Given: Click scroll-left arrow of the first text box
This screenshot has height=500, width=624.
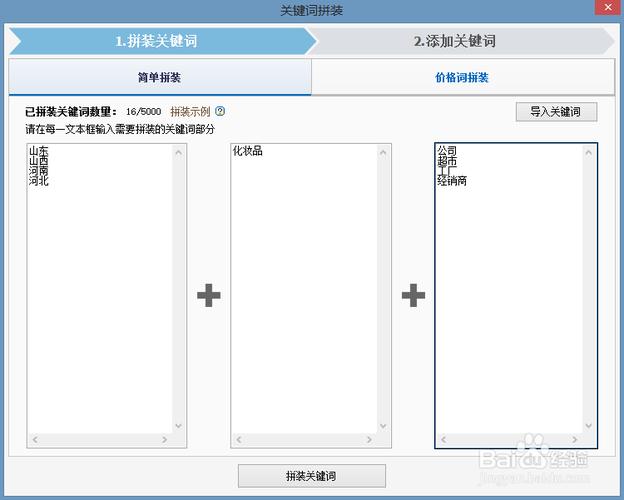Looking at the screenshot, I should tap(35, 439).
